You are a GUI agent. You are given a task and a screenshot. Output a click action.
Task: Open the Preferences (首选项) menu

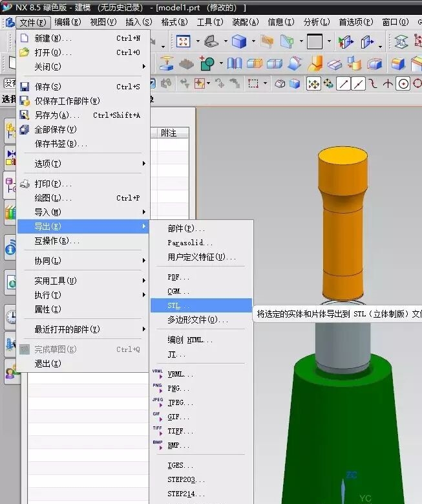click(x=356, y=22)
